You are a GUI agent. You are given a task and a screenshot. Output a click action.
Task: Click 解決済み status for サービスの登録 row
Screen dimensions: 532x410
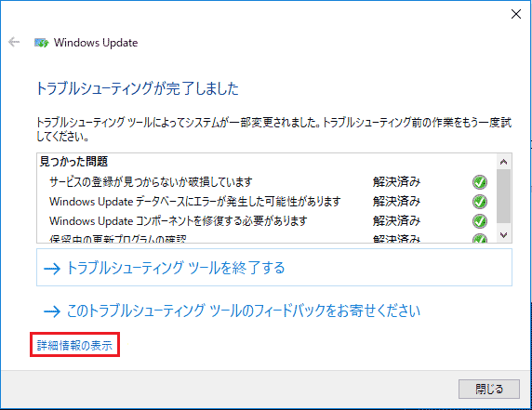coord(396,182)
